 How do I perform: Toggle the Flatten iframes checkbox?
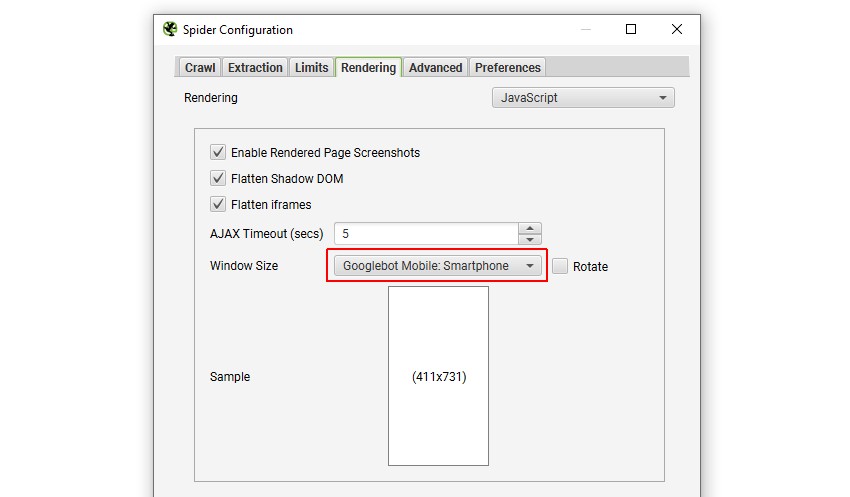point(218,205)
